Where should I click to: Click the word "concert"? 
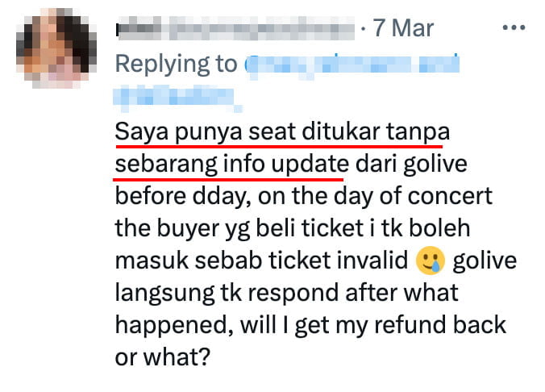coord(450,196)
